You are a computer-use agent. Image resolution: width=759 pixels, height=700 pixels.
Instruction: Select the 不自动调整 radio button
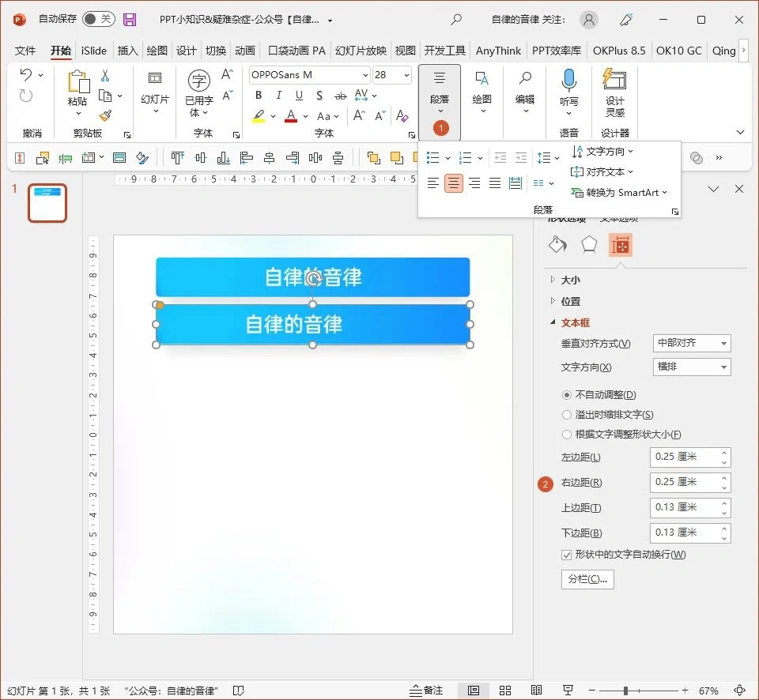click(567, 394)
